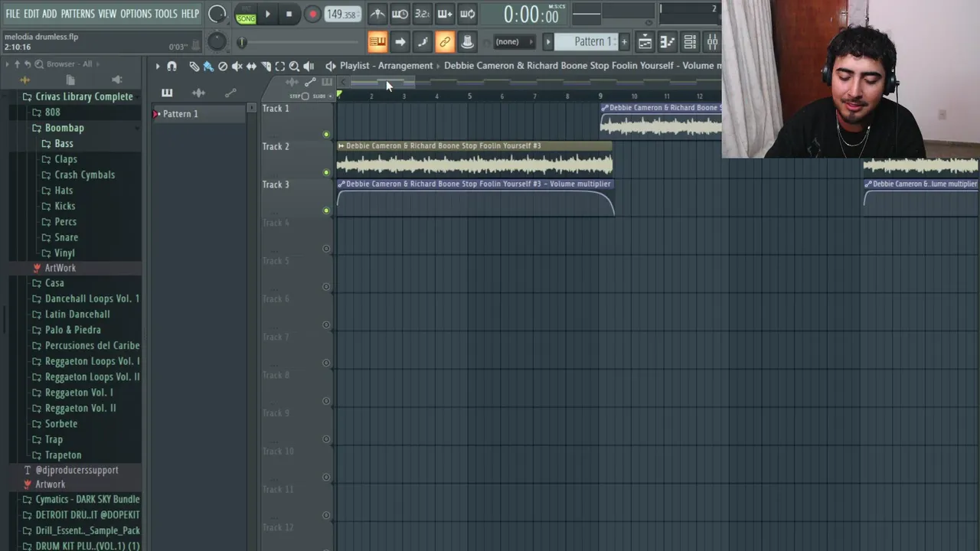The height and width of the screenshot is (551, 980).
Task: Expand the 808 folder
Action: click(x=46, y=112)
